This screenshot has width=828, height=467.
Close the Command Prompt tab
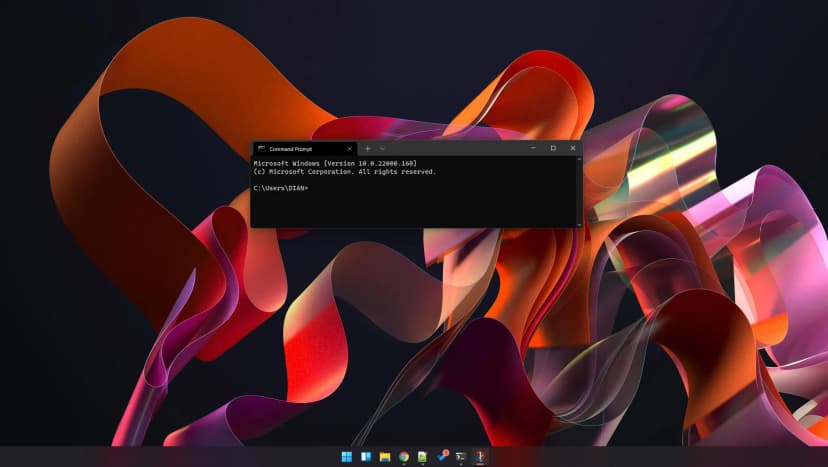pyautogui.click(x=349, y=148)
